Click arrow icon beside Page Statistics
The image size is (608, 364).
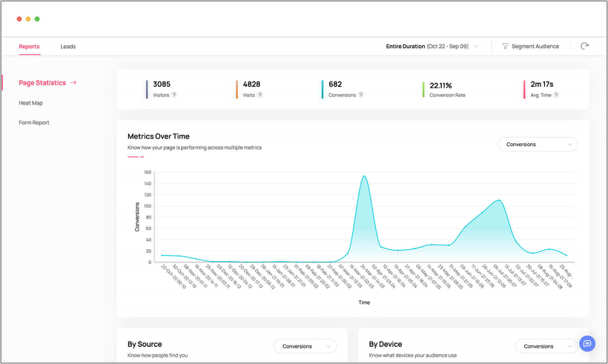pyautogui.click(x=73, y=83)
